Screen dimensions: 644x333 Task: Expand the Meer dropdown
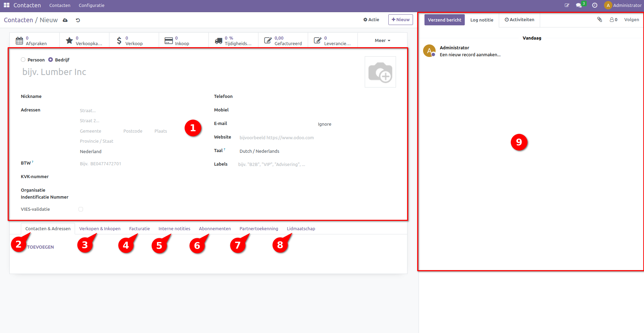click(382, 41)
